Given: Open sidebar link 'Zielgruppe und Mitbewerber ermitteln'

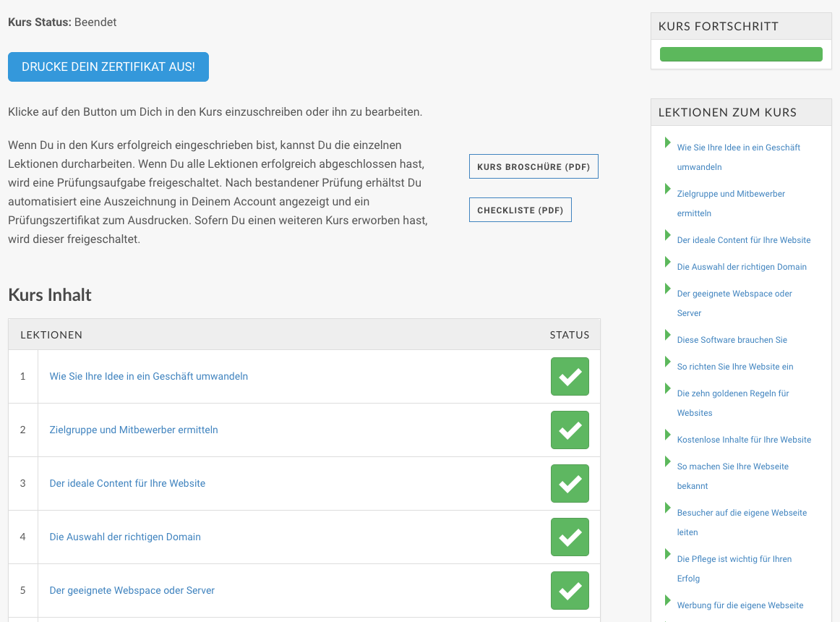Looking at the screenshot, I should coord(732,203).
